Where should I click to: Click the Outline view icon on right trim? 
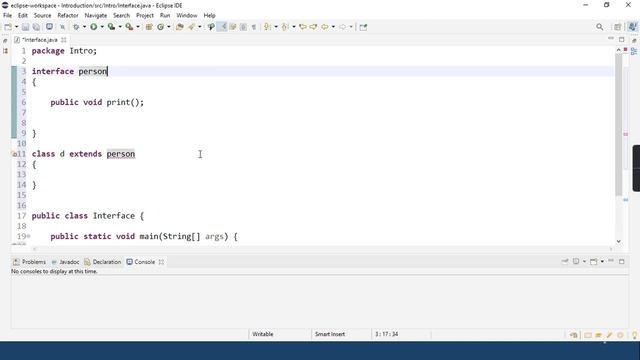click(634, 51)
